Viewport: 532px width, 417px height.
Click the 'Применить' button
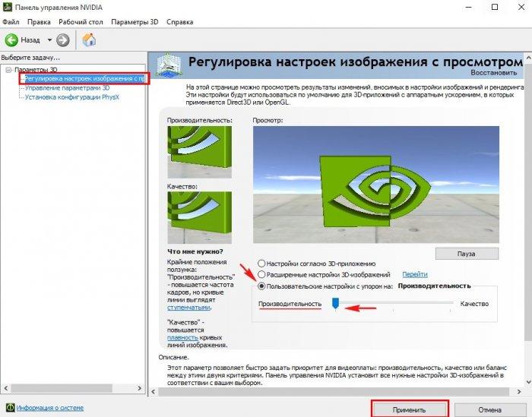pos(409,409)
